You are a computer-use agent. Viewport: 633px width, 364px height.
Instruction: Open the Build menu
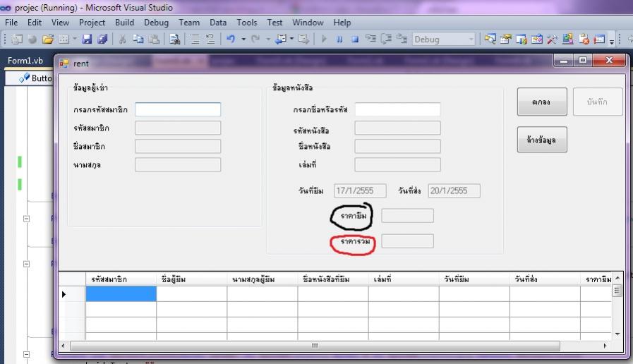click(124, 23)
